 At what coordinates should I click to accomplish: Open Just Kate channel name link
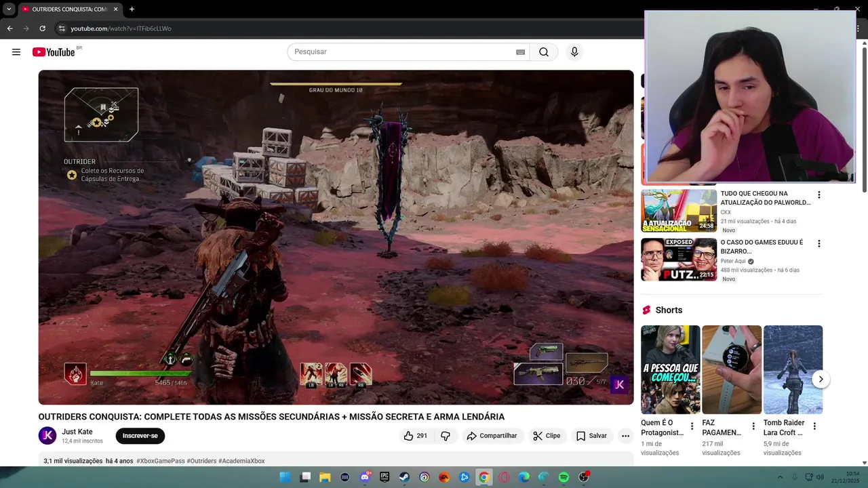pos(77,432)
